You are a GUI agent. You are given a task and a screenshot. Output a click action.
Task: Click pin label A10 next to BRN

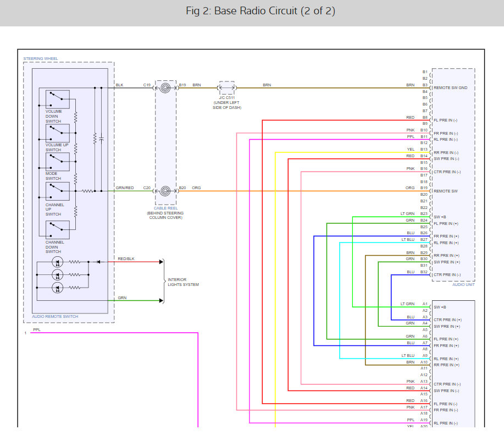(x=424, y=362)
